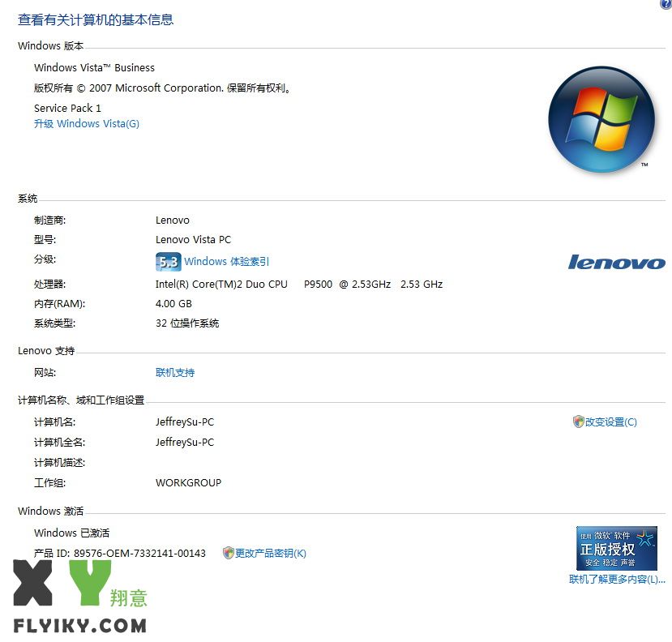Select the manufacturer value Lenovo

point(173,220)
